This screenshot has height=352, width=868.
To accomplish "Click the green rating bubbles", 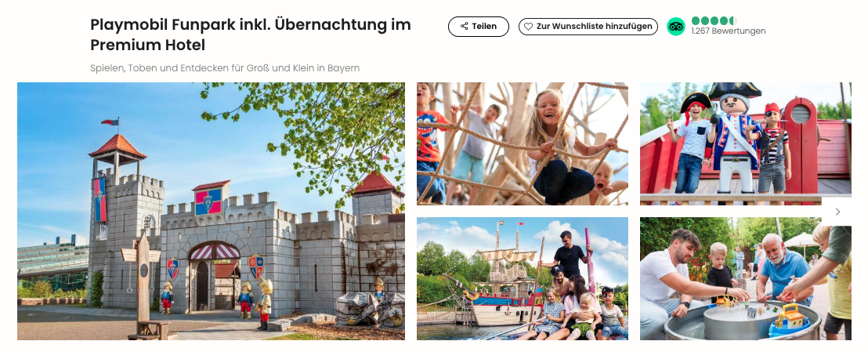I will point(714,20).
